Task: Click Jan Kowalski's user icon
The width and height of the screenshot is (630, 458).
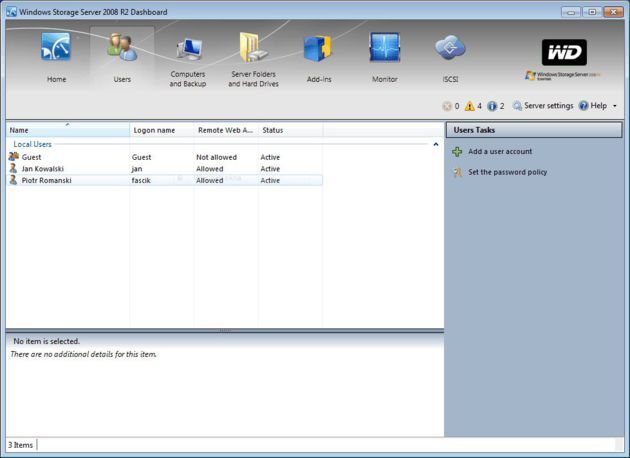Action: tap(13, 168)
